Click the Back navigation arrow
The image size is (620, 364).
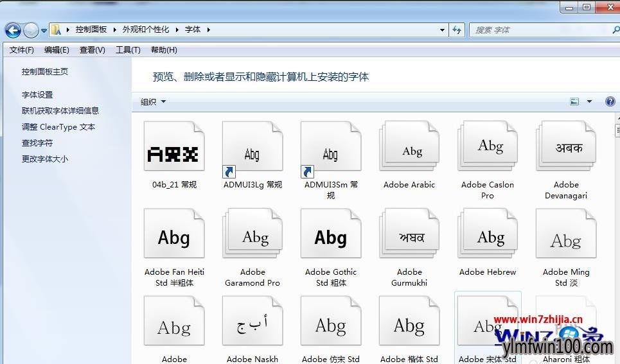coord(13,30)
